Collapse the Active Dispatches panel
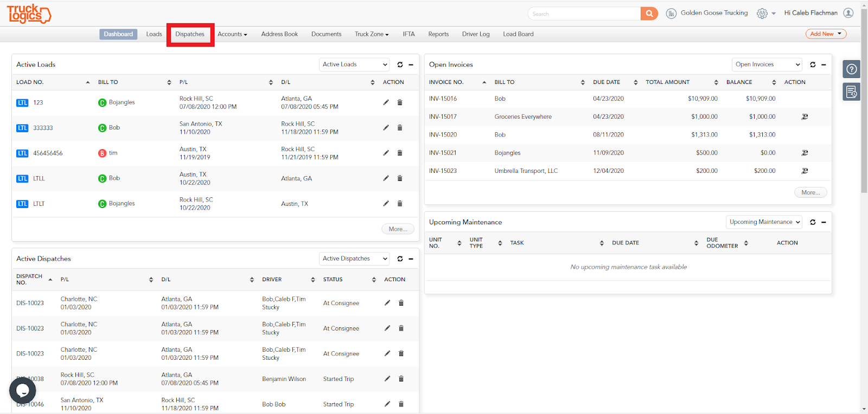 point(411,259)
